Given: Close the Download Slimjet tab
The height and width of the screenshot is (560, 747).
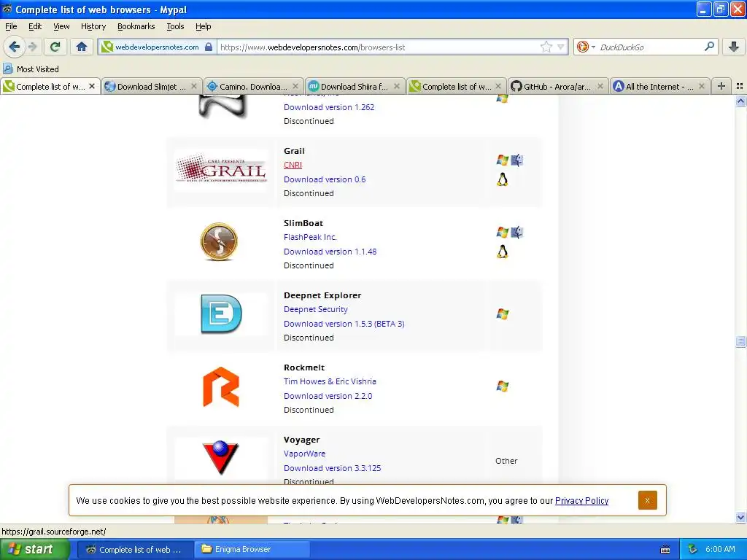Looking at the screenshot, I should click(x=194, y=86).
